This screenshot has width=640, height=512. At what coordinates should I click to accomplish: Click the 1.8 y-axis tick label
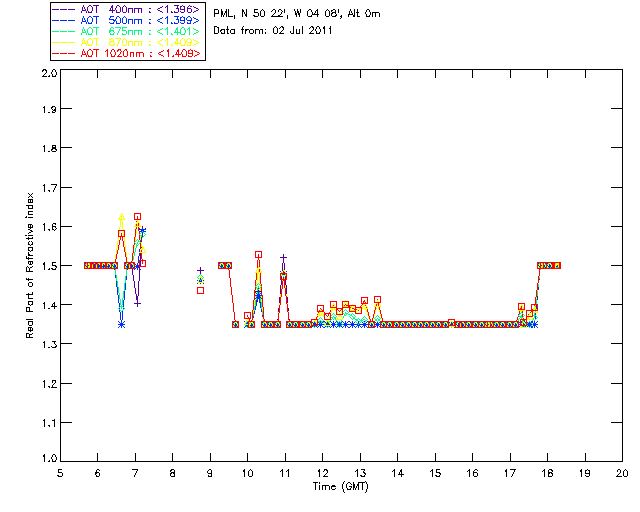[x=49, y=148]
